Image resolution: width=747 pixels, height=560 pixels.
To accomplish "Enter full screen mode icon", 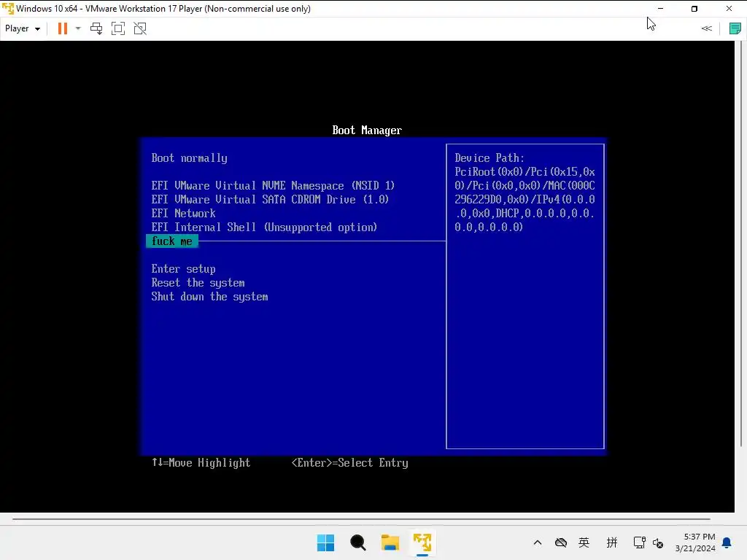I will coord(118,28).
